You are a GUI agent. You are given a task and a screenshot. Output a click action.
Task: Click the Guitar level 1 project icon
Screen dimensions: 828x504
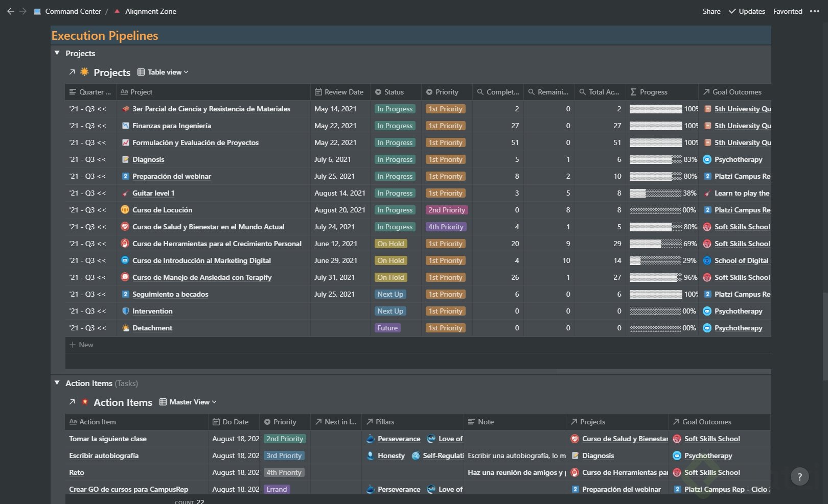pyautogui.click(x=125, y=193)
